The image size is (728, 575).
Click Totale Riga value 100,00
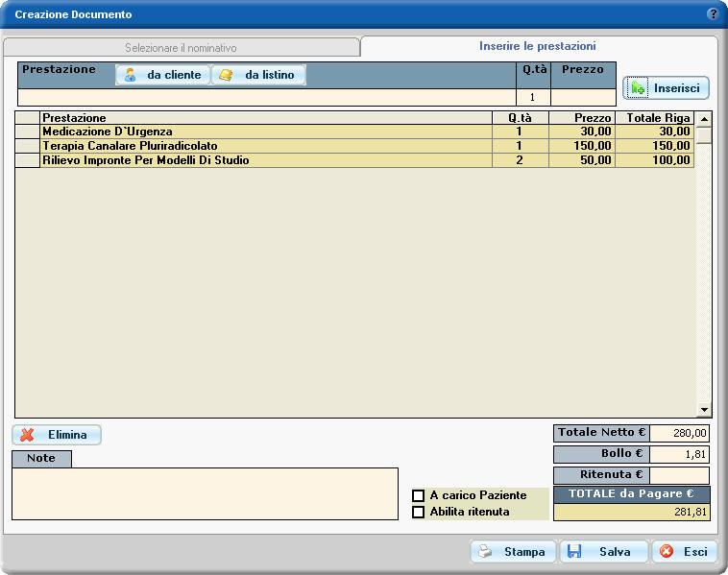click(655, 160)
